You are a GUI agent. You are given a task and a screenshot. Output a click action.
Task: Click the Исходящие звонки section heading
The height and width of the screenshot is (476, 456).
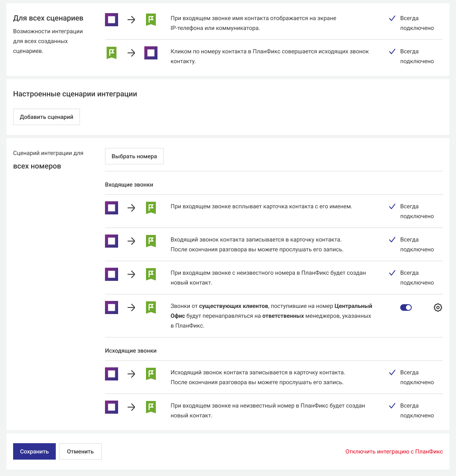pos(131,351)
